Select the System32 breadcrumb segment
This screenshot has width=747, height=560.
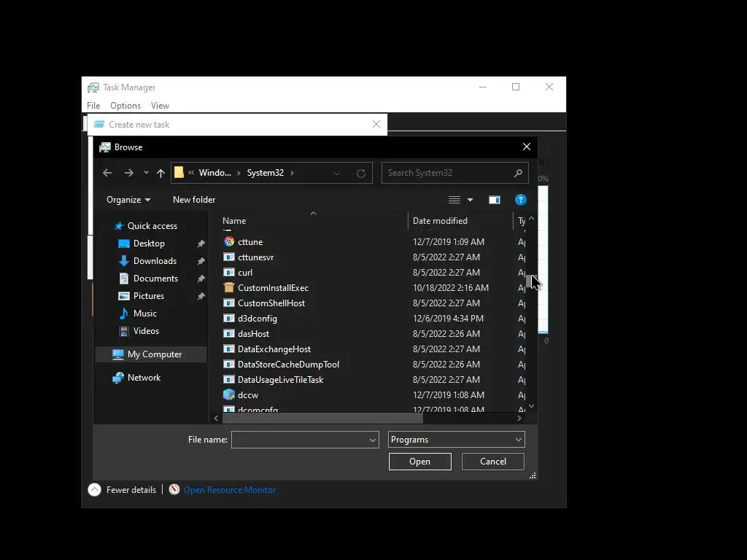tap(266, 173)
